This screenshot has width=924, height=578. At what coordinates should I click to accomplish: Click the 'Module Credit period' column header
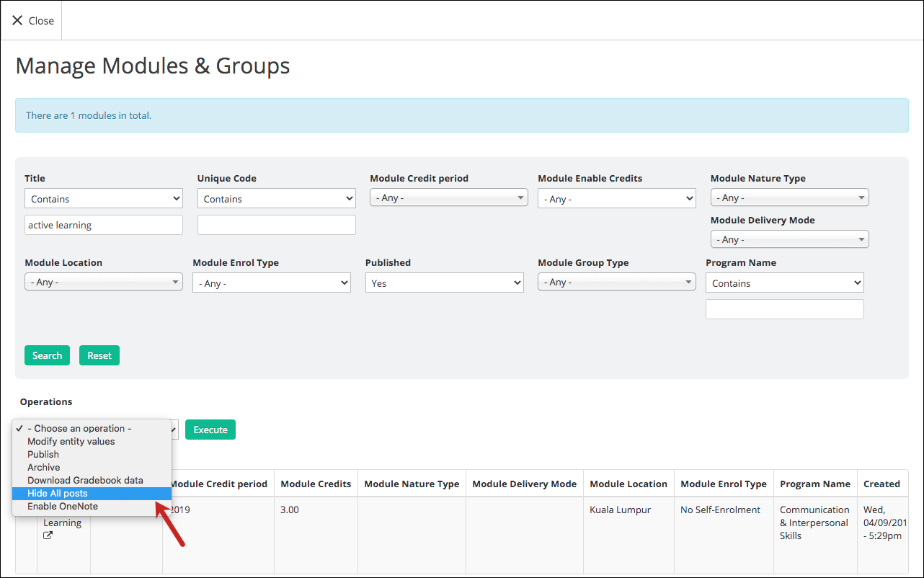click(x=218, y=484)
